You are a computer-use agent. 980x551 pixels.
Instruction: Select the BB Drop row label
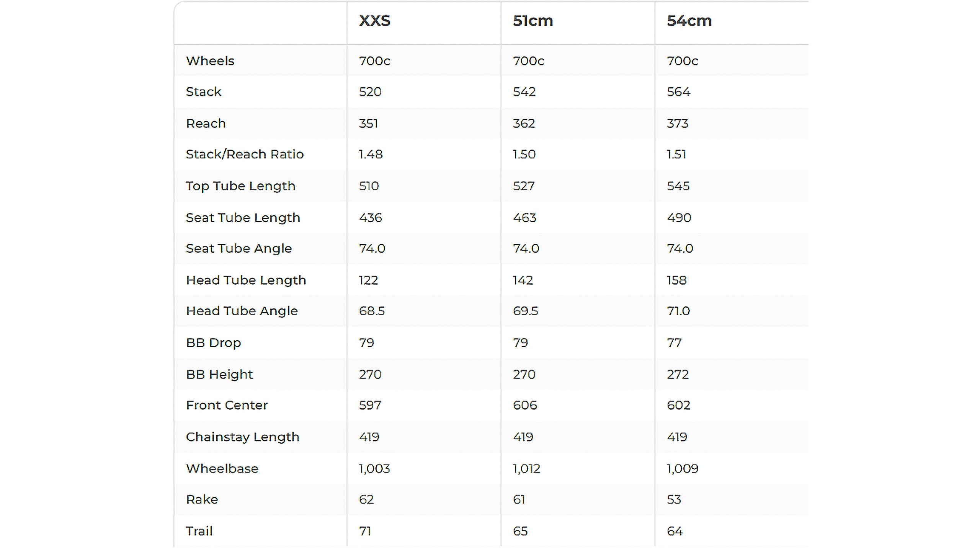pos(214,343)
